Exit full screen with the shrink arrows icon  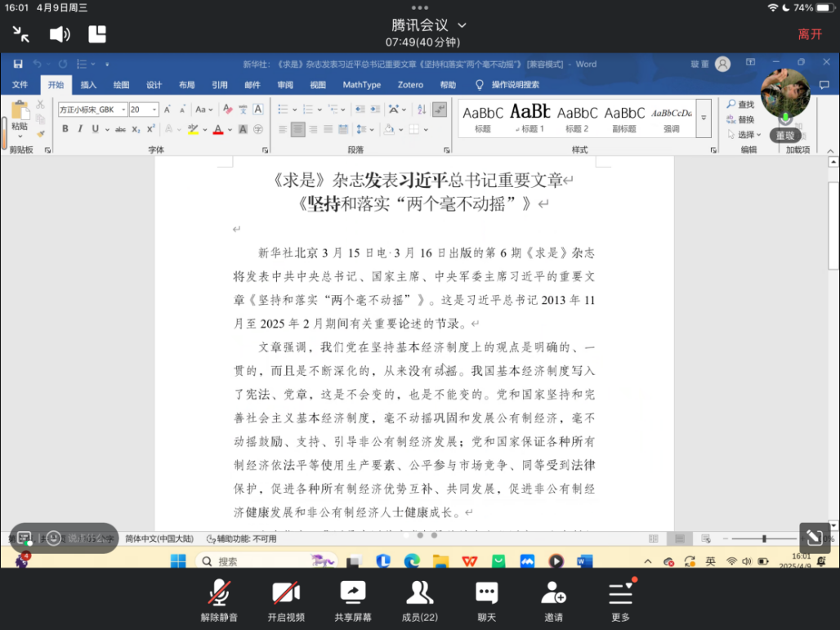pyautogui.click(x=21, y=34)
